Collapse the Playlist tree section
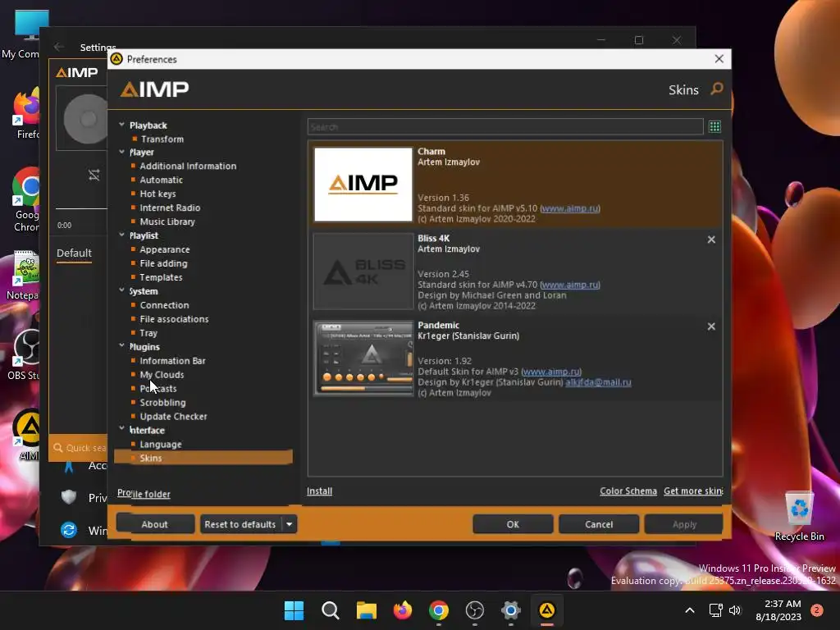 pyautogui.click(x=121, y=235)
